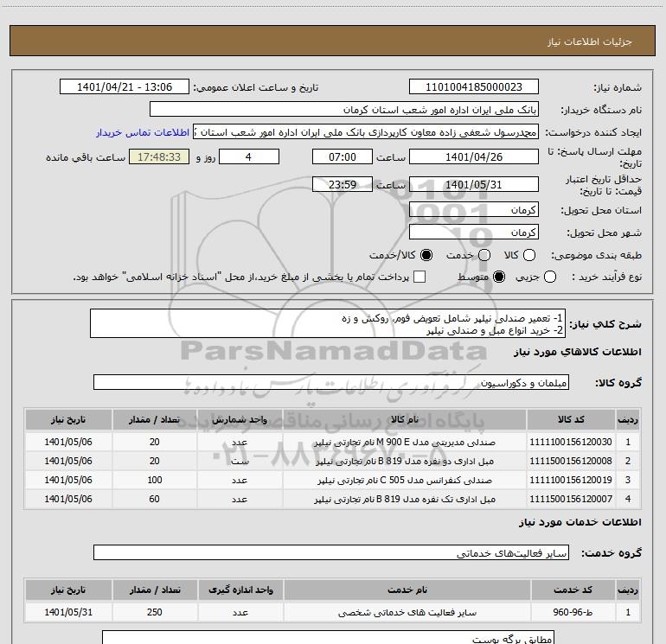This screenshot has height=644, width=666.
Task: Click the مطابق برگه پیوست description box
Action: (328, 638)
